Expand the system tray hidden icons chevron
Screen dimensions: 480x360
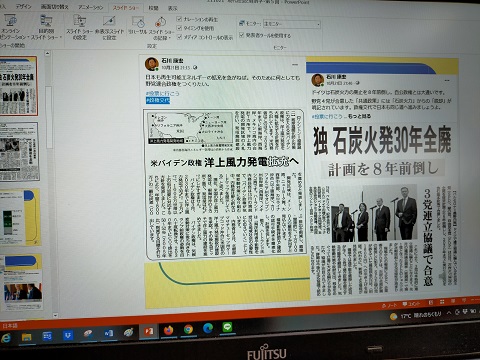pyautogui.click(x=449, y=313)
